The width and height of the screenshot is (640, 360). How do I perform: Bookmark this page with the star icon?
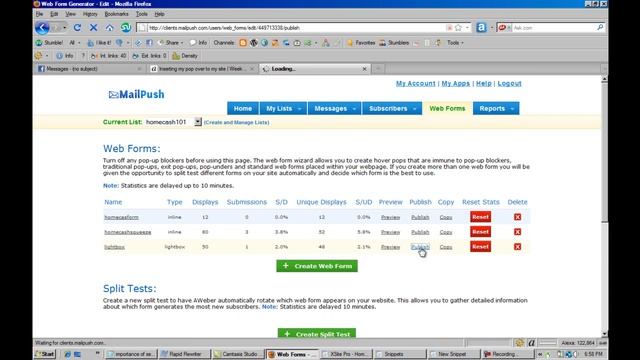(x=458, y=28)
